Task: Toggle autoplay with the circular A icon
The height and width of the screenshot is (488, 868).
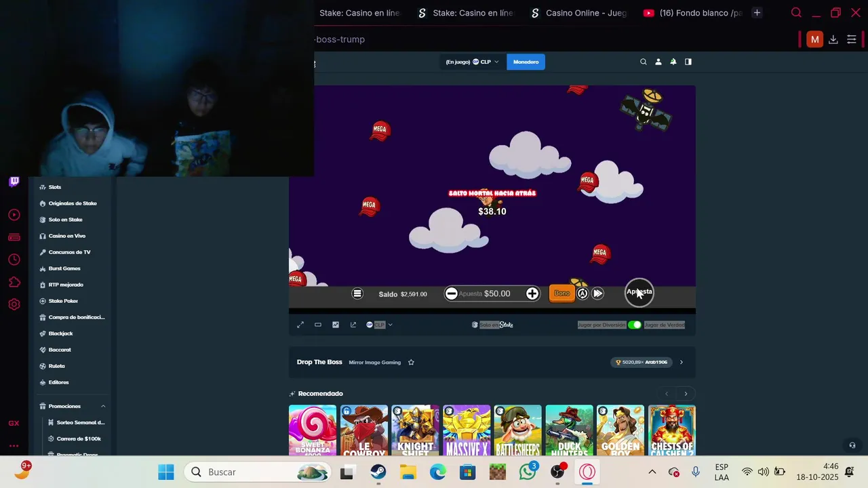Action: [583, 293]
